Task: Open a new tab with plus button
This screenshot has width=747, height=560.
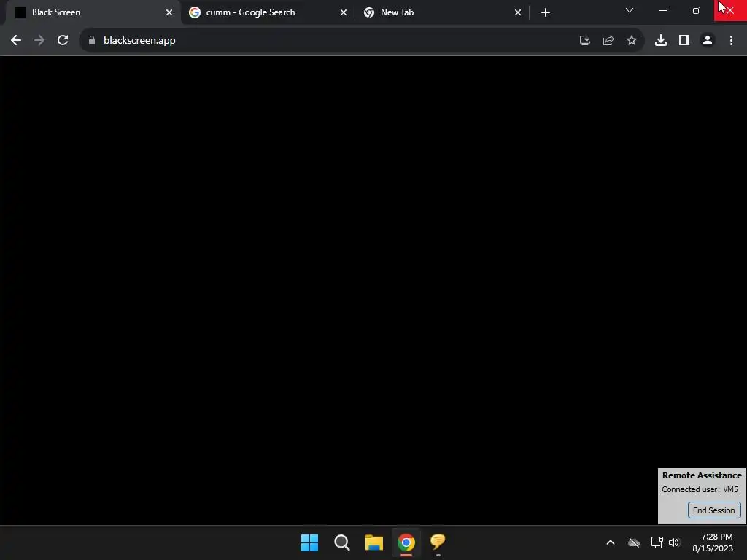Action: point(546,12)
